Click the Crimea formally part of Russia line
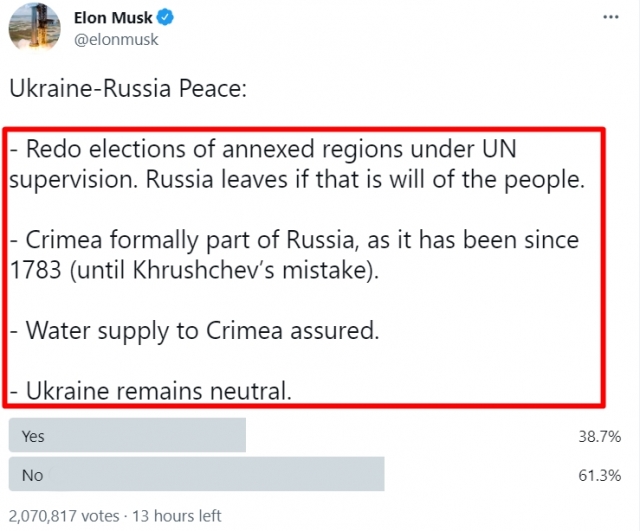 [294, 240]
